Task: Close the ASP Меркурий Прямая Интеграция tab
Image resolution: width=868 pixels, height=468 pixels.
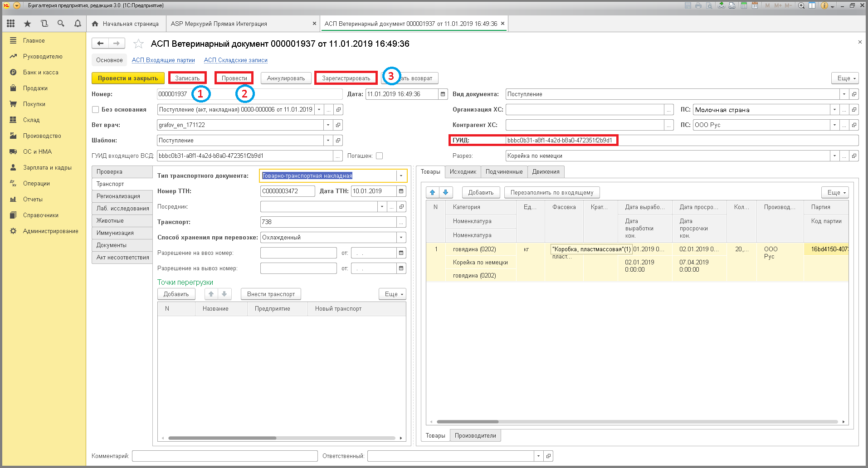Action: click(x=314, y=24)
